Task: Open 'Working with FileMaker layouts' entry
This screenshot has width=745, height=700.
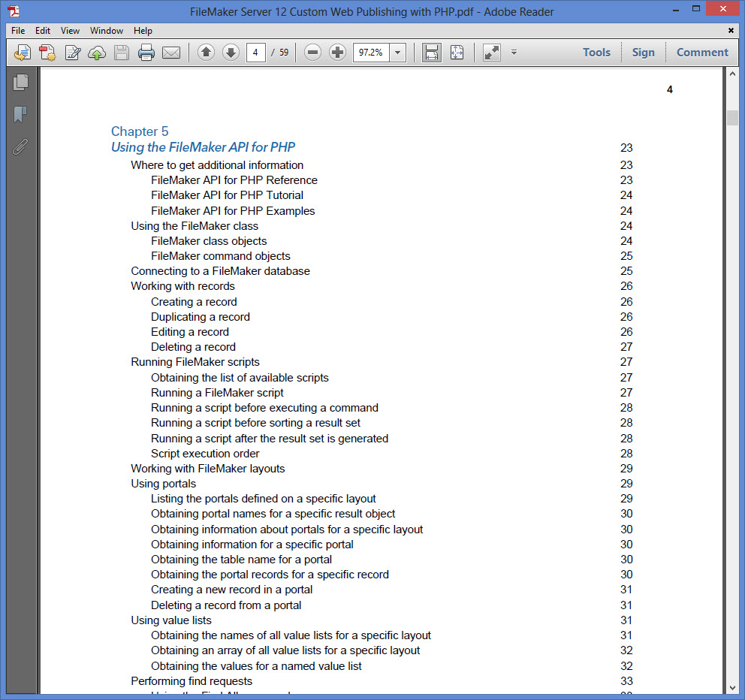Action: click(208, 469)
